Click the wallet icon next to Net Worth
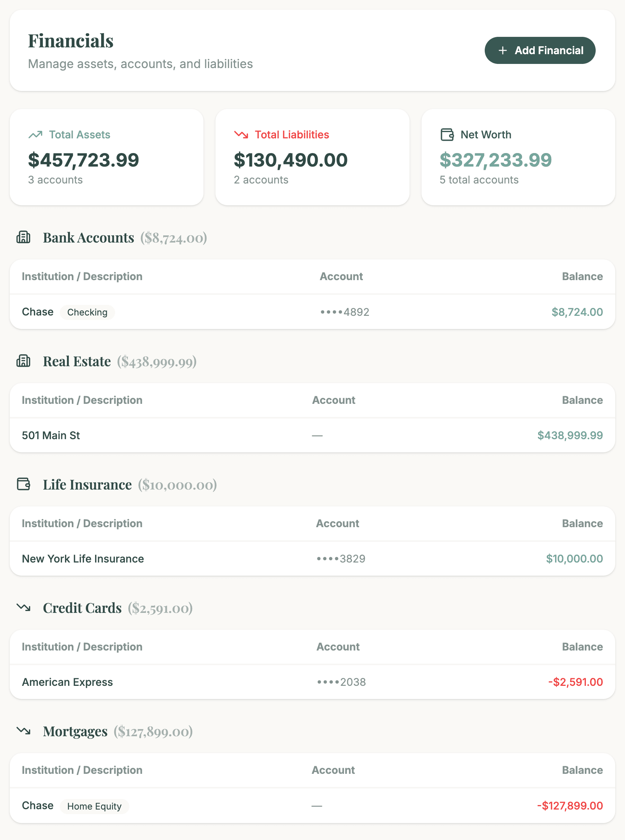625x840 pixels. point(447,134)
